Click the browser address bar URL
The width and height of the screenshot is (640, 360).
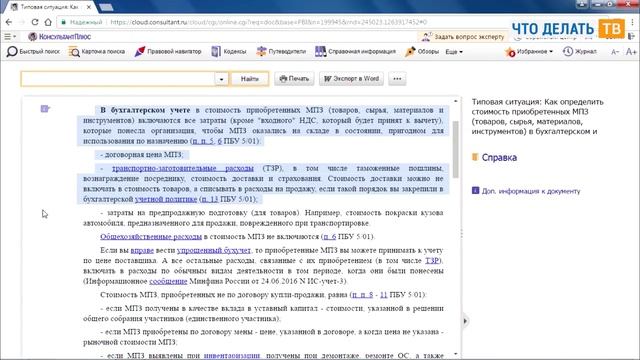click(x=268, y=22)
